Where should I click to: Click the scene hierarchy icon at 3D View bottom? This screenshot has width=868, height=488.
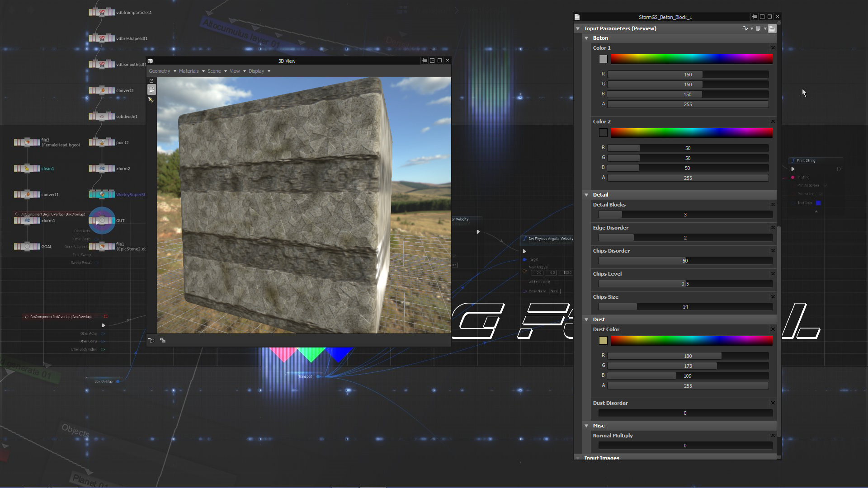pyautogui.click(x=151, y=340)
